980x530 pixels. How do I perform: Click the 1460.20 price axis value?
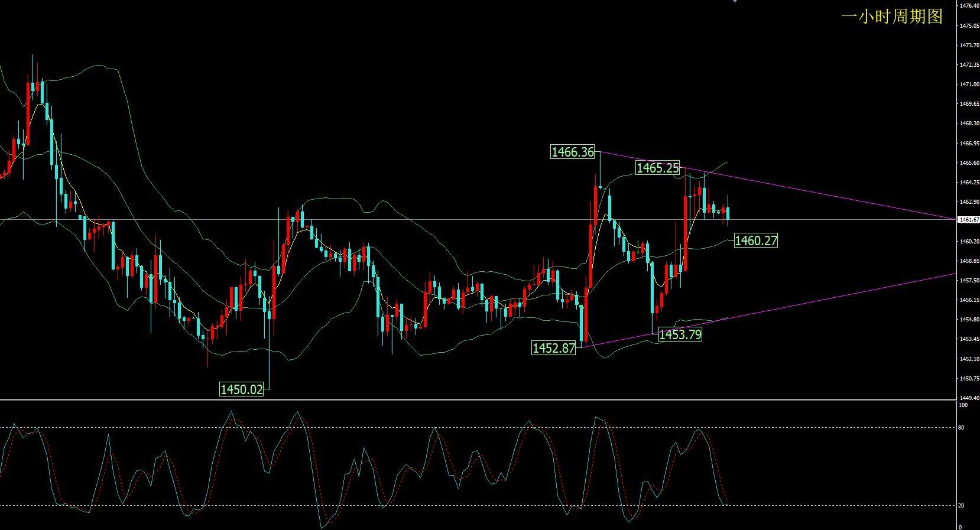[x=969, y=242]
